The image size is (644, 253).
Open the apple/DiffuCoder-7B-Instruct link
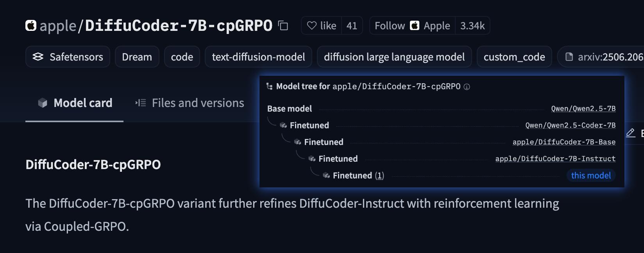click(x=555, y=159)
